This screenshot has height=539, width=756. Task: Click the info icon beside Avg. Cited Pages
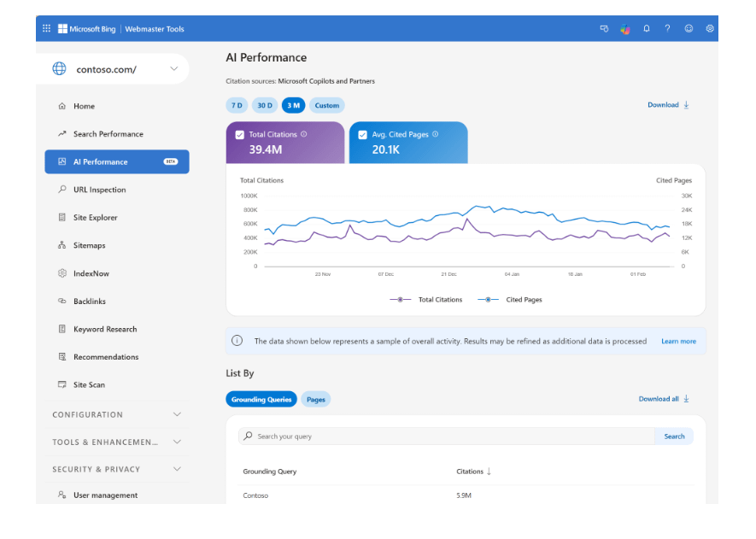pyautogui.click(x=436, y=134)
